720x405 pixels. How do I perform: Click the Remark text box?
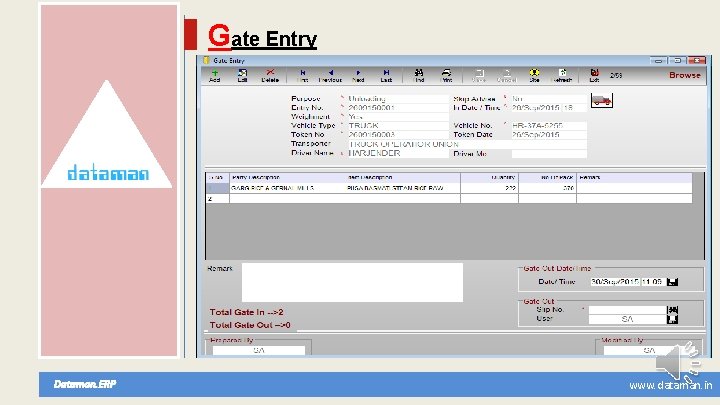(352, 282)
